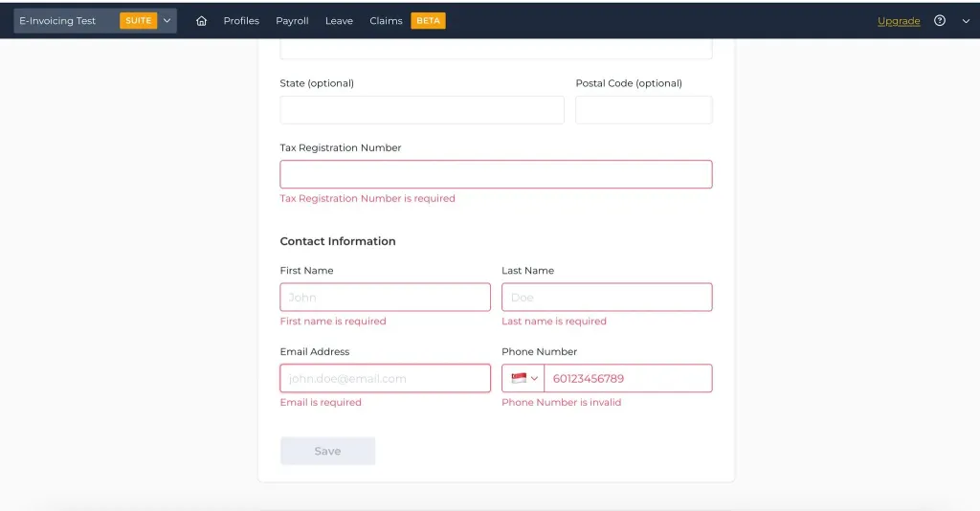Expand the account chevron at top right

966,21
